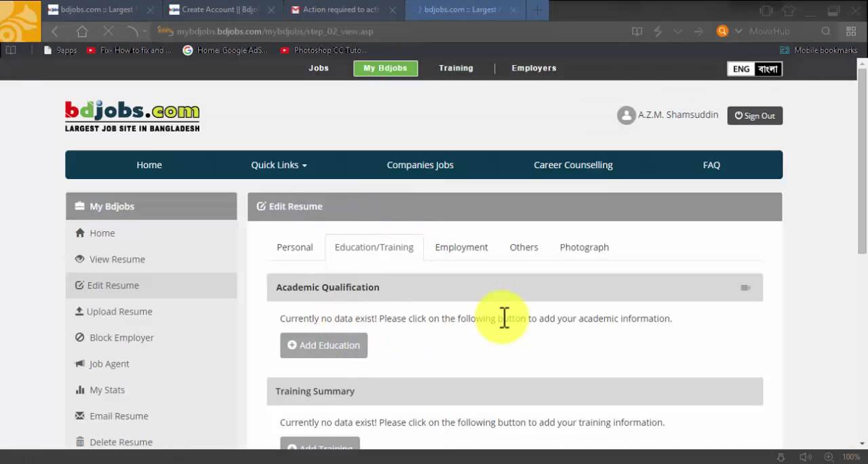Select the Personal resume tab
Image resolution: width=868 pixels, height=464 pixels.
click(x=295, y=248)
